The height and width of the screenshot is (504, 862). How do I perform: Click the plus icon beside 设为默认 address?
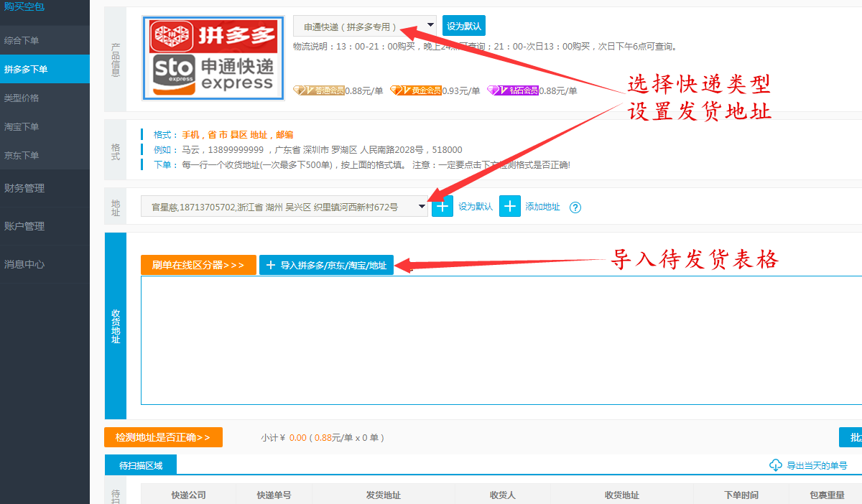pos(442,207)
